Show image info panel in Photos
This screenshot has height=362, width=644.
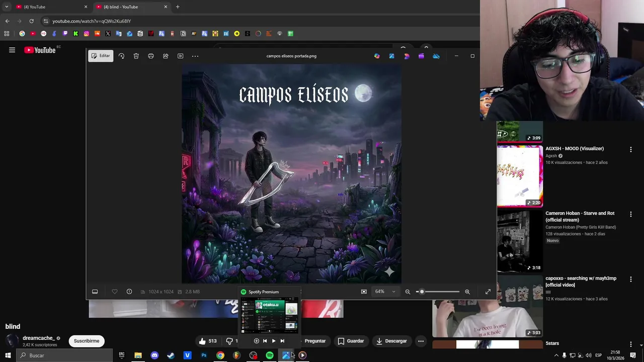[x=129, y=292]
